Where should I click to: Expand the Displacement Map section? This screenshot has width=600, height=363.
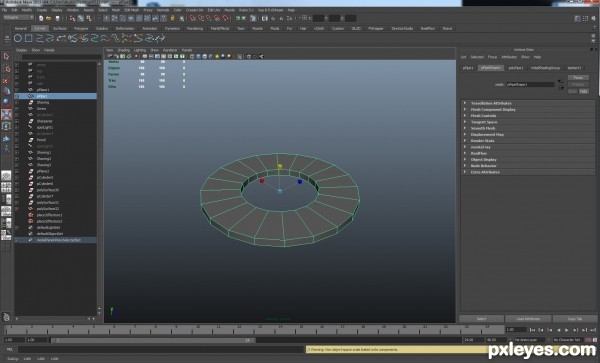(x=528, y=135)
